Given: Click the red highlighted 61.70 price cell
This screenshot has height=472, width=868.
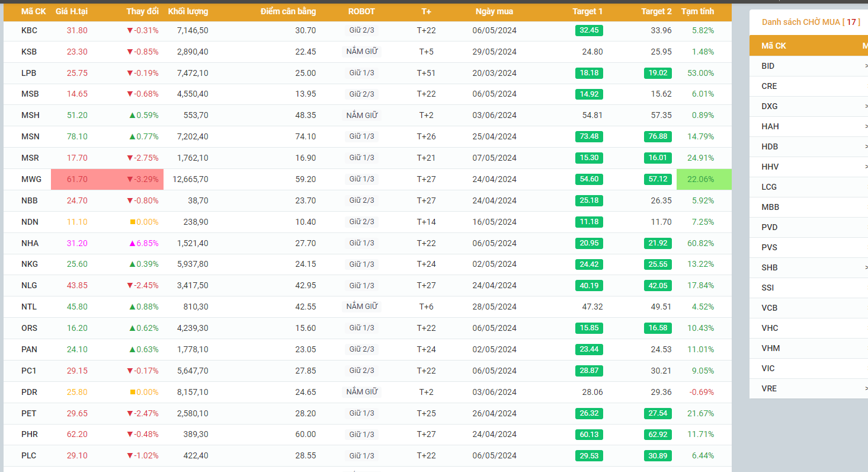Looking at the screenshot, I should pyautogui.click(x=77, y=179).
